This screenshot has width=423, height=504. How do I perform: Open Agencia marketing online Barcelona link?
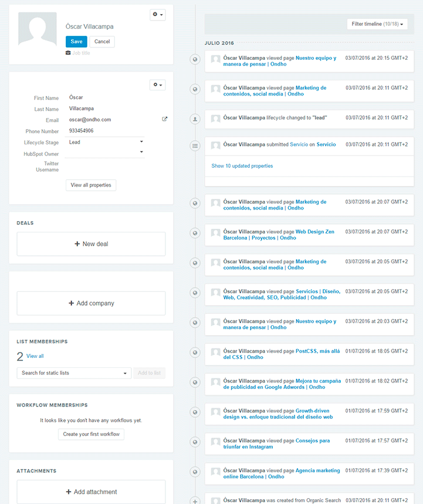click(x=282, y=474)
